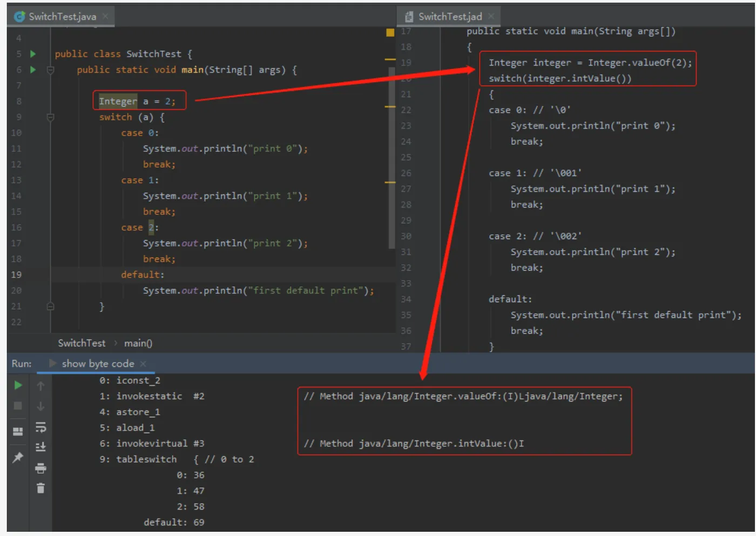Click the lowest yellow warning stripe mark
This screenshot has height=536, width=756.
pyautogui.click(x=390, y=183)
